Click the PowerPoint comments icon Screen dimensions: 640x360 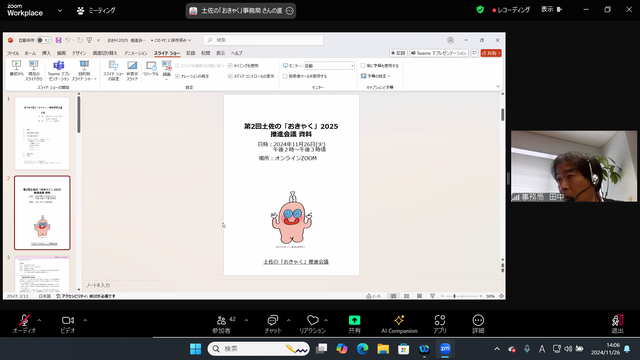(x=474, y=53)
